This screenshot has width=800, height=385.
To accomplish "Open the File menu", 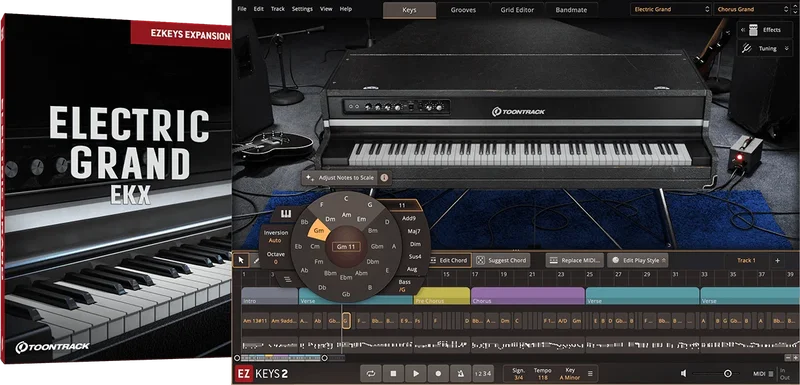I will click(242, 9).
